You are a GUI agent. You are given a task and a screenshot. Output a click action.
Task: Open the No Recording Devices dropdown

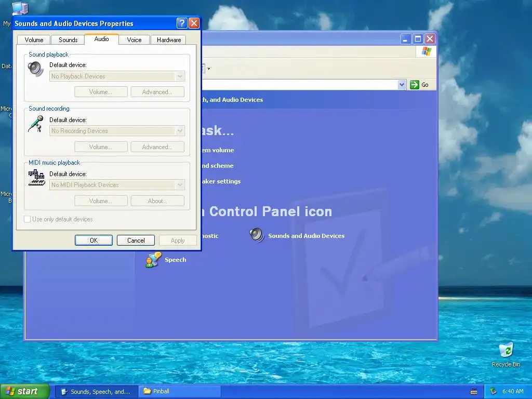[x=117, y=131]
